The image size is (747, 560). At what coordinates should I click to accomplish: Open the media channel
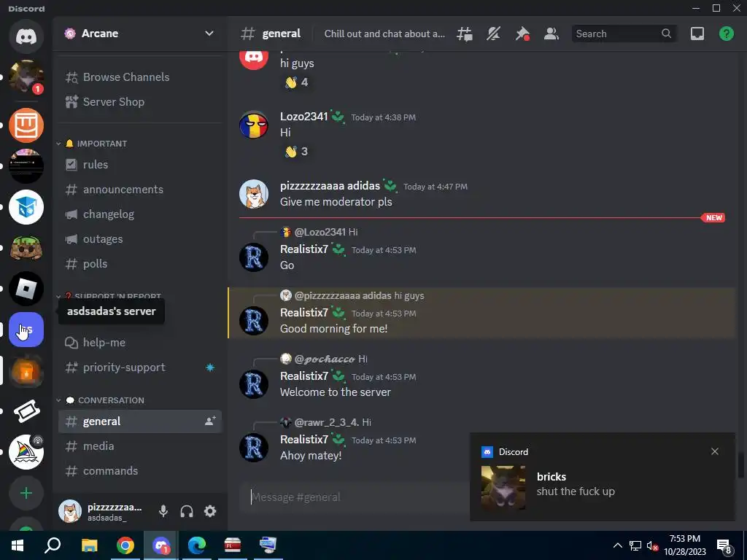140,446
